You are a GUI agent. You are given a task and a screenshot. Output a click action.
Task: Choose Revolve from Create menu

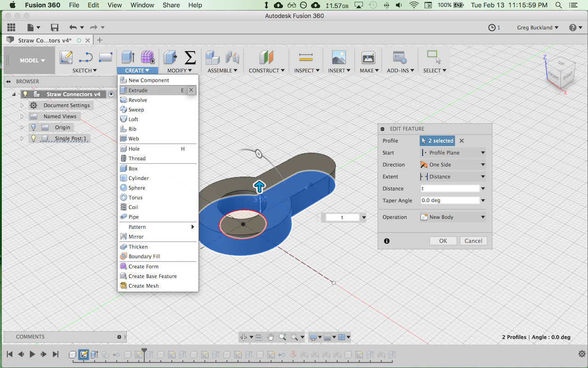click(x=158, y=100)
